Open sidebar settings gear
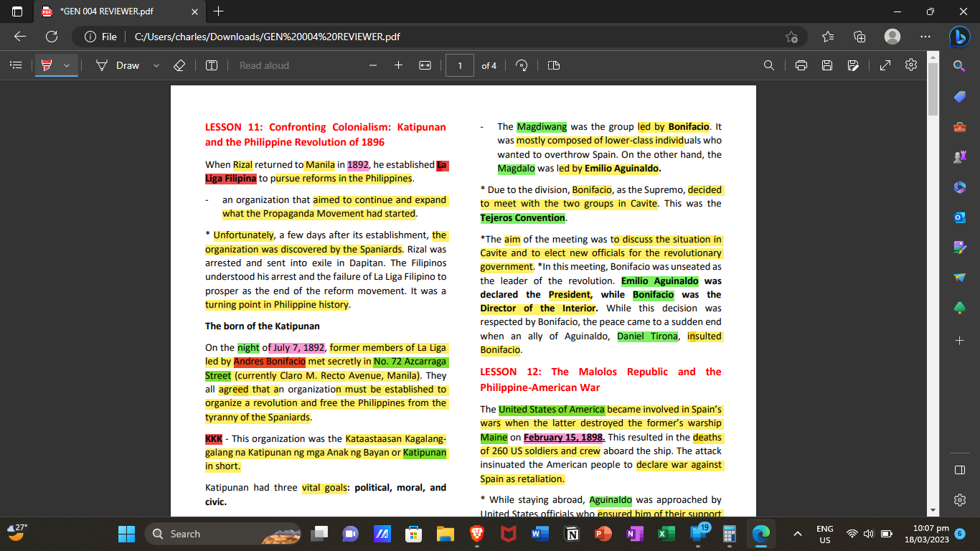The width and height of the screenshot is (980, 551). pyautogui.click(x=960, y=500)
